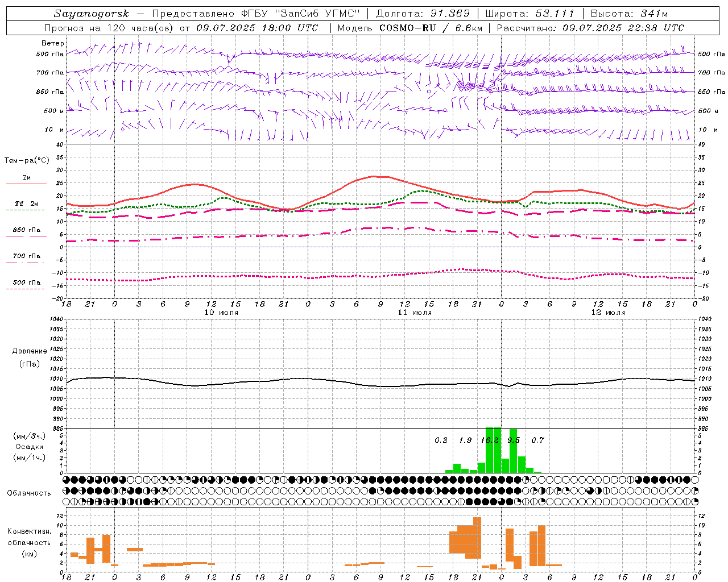Select the Осадки precipitation label
Viewport: 728px width, 582px height.
click(30, 447)
